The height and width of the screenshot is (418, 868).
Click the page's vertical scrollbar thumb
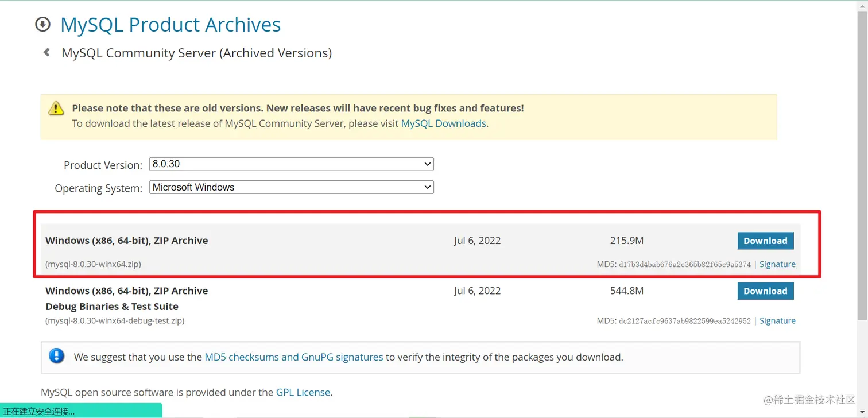pos(862,167)
